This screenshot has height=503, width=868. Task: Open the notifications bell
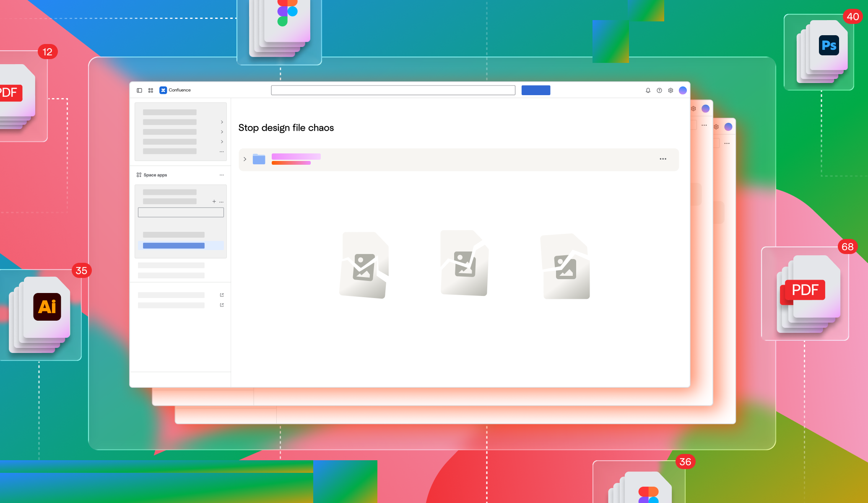pyautogui.click(x=648, y=90)
